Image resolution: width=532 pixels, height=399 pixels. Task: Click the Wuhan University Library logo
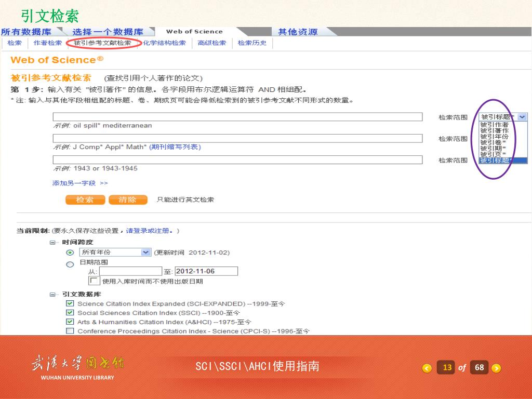(x=77, y=367)
